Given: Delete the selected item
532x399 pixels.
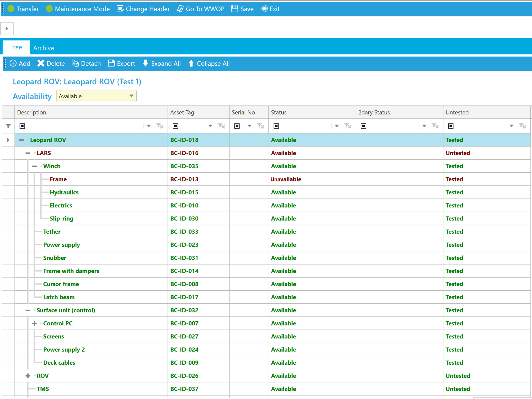Looking at the screenshot, I should tap(51, 63).
